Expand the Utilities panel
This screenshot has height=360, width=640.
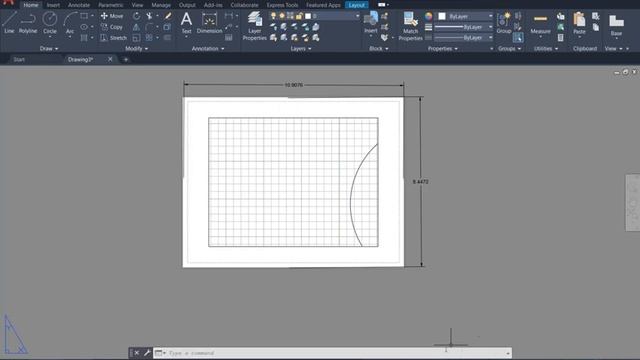546,49
